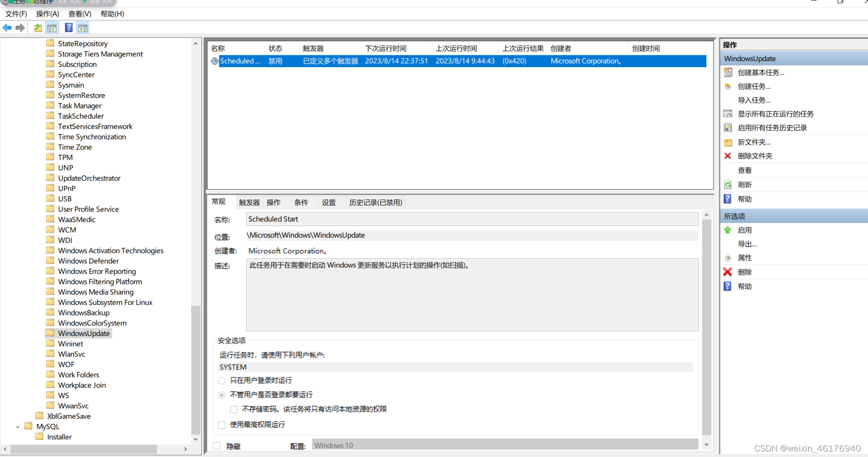Click the folder tree scroll-up arrow

coord(196,44)
